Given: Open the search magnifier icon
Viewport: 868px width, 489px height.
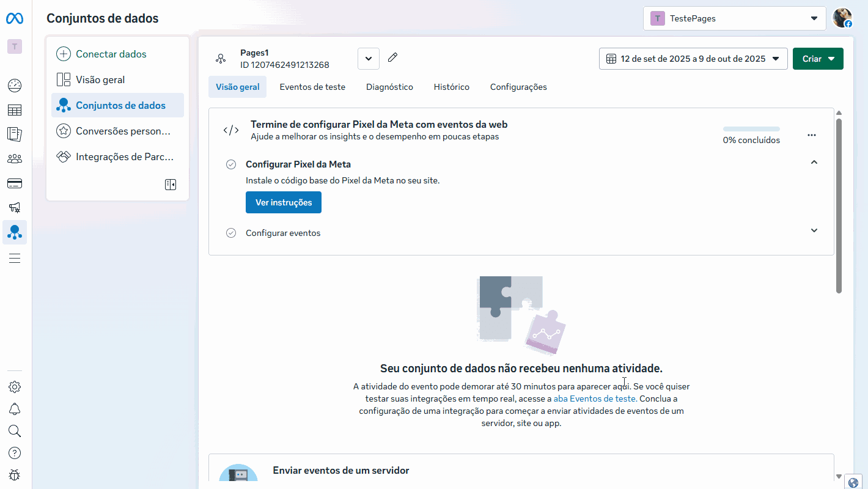Looking at the screenshot, I should click(x=14, y=430).
